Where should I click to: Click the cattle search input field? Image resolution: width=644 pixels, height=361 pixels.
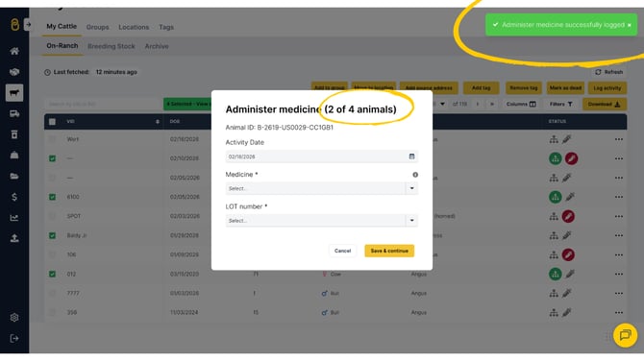click(x=103, y=105)
